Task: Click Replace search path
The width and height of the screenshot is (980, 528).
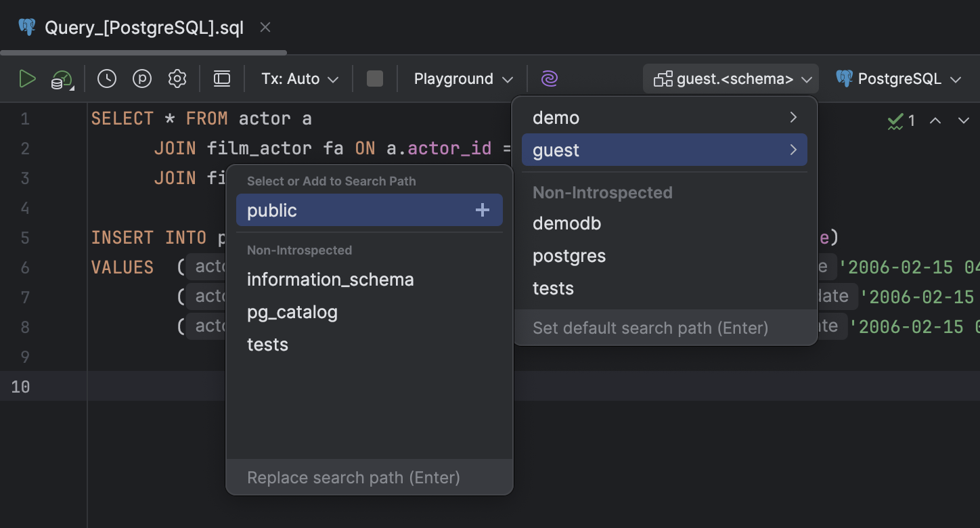Action: click(353, 477)
